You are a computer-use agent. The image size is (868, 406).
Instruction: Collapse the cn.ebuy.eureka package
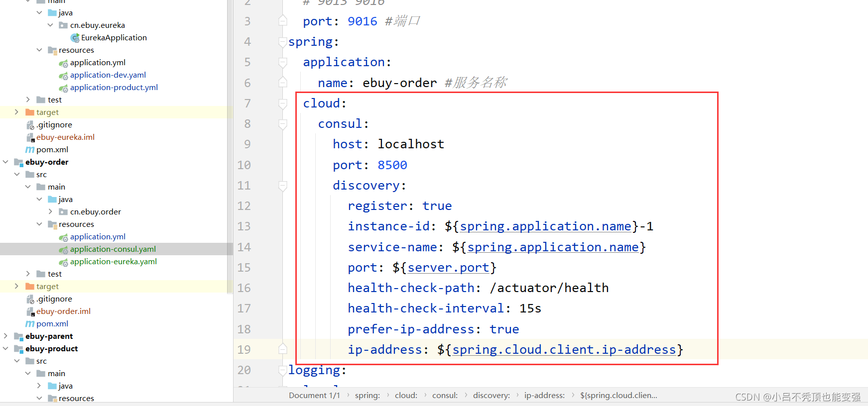[50, 25]
